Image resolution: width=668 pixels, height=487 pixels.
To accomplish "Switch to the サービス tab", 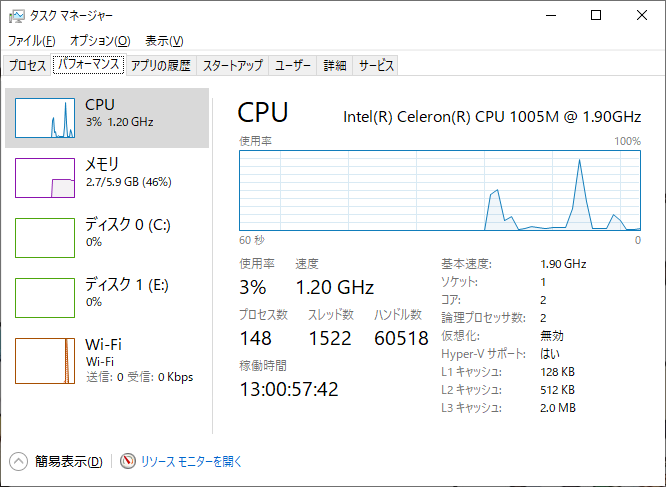I will click(x=377, y=66).
